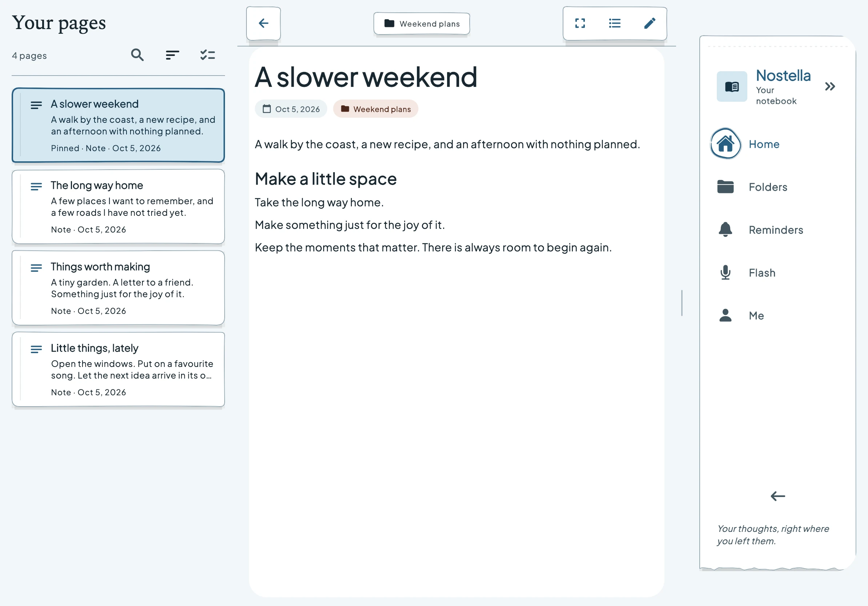Click the note icon on 'Little things, lately' card
Image resolution: width=868 pixels, height=606 pixels.
pyautogui.click(x=36, y=350)
